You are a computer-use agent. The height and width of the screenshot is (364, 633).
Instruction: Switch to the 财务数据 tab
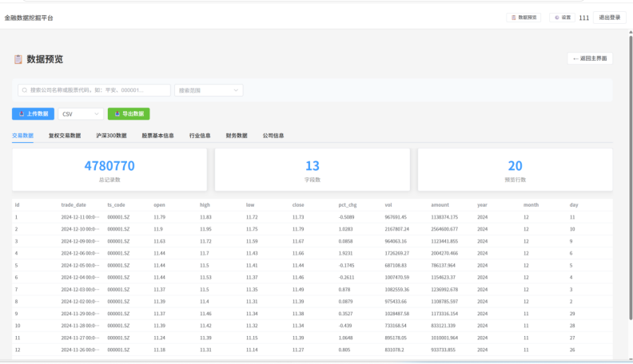click(x=237, y=136)
